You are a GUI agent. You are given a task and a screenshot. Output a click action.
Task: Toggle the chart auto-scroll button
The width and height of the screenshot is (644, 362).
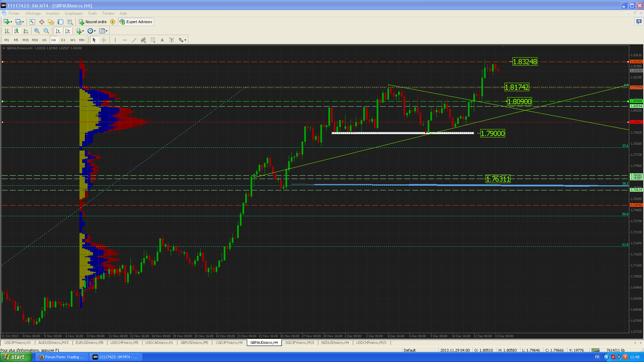pos(58,31)
